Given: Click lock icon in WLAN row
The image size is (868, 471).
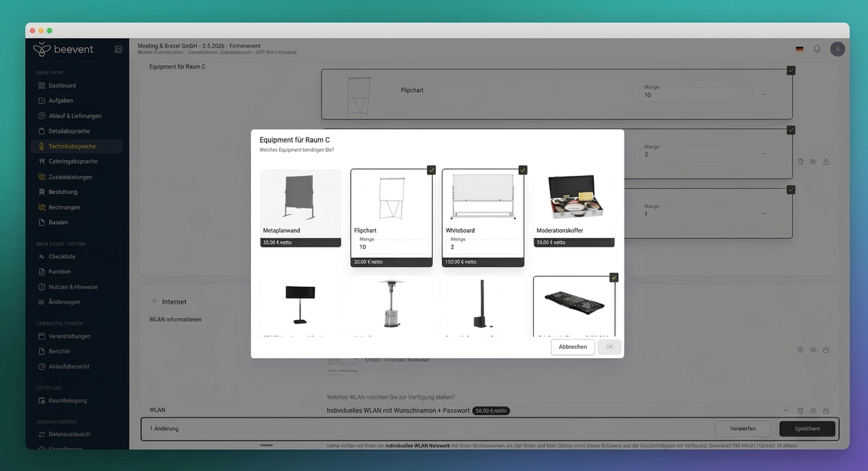Looking at the screenshot, I should pos(826,411).
